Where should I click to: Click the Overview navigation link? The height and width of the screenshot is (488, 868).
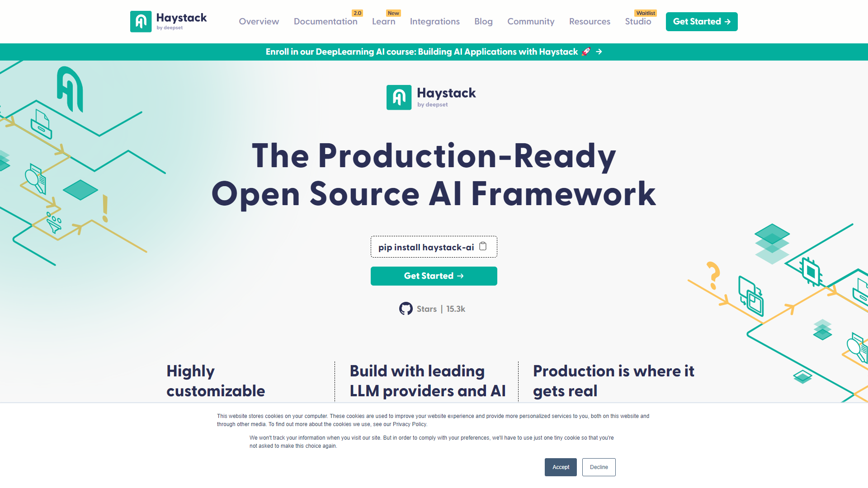[259, 21]
